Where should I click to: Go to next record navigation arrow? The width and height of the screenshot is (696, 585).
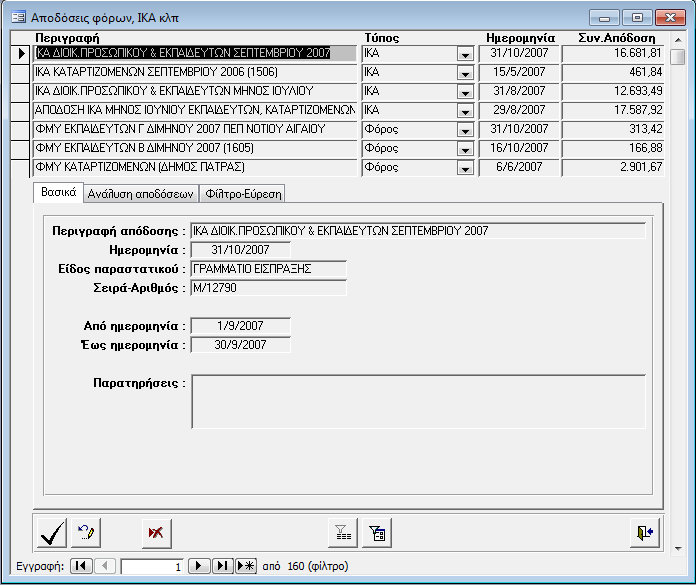point(200,566)
